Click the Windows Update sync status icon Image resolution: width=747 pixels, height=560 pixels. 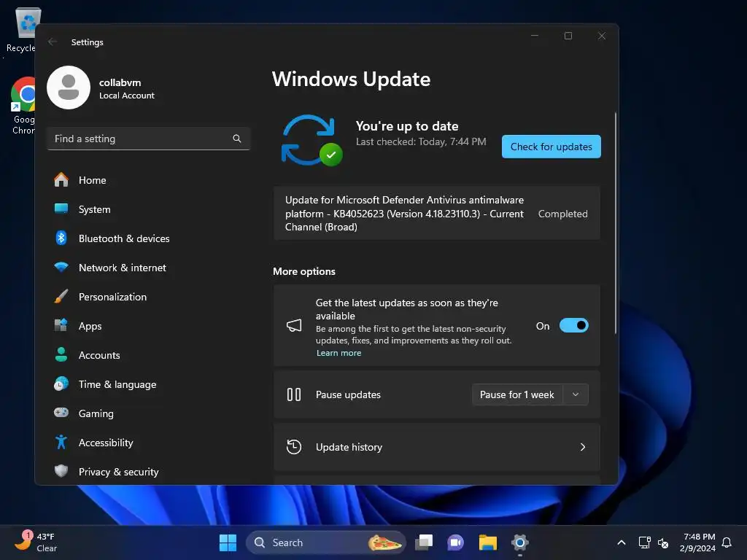[x=311, y=141]
